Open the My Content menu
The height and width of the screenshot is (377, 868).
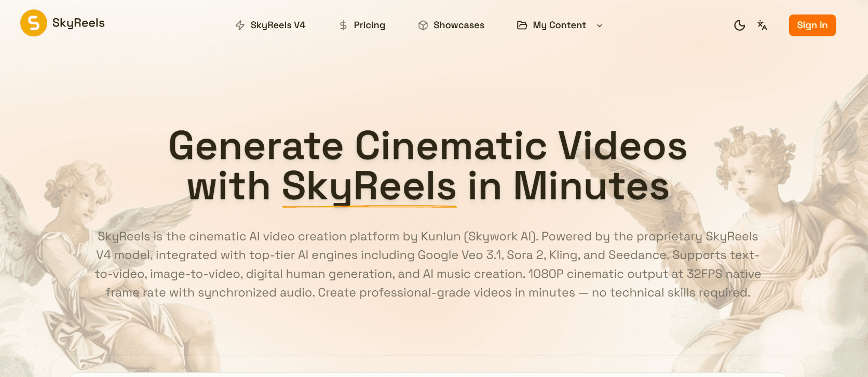pyautogui.click(x=559, y=25)
